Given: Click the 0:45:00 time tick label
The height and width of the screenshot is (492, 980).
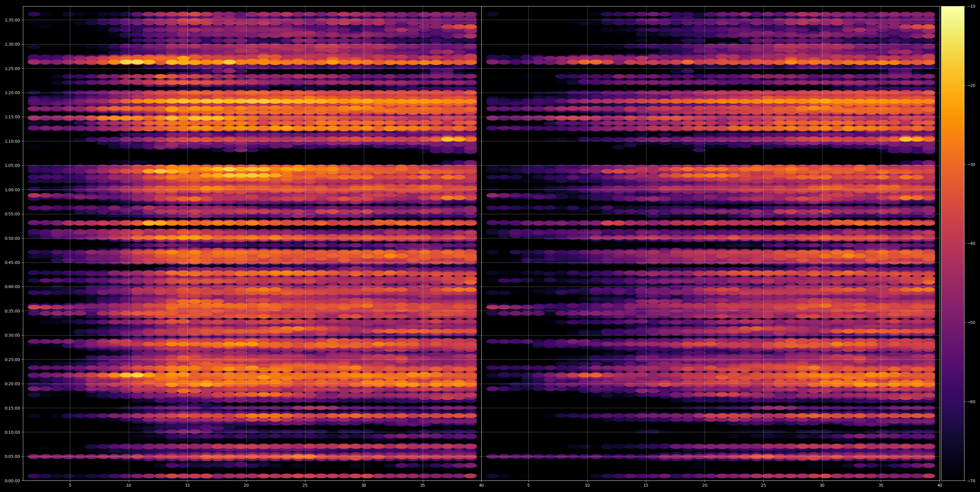Looking at the screenshot, I should [x=12, y=262].
